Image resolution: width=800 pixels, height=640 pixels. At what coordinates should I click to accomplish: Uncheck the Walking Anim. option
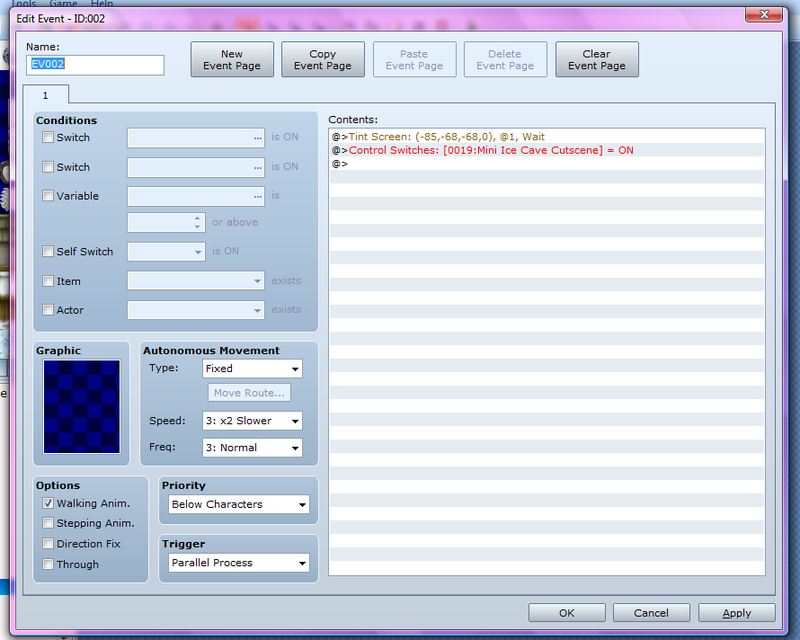pyautogui.click(x=48, y=503)
